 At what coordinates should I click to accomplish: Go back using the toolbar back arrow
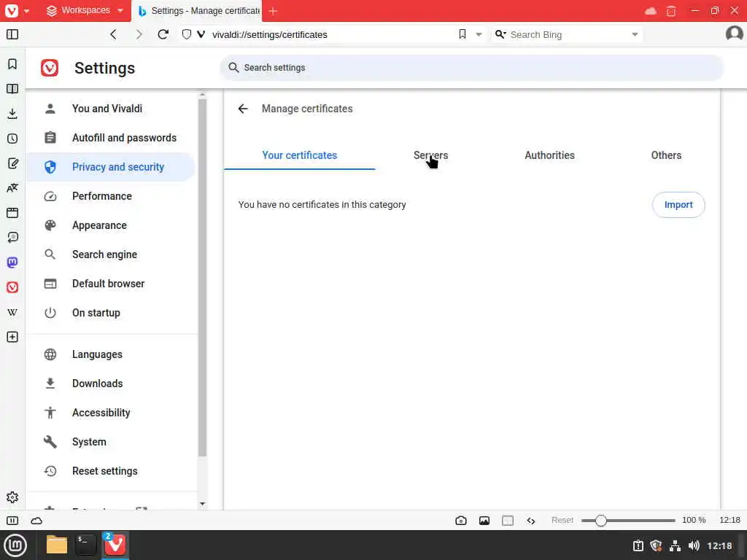(x=113, y=34)
